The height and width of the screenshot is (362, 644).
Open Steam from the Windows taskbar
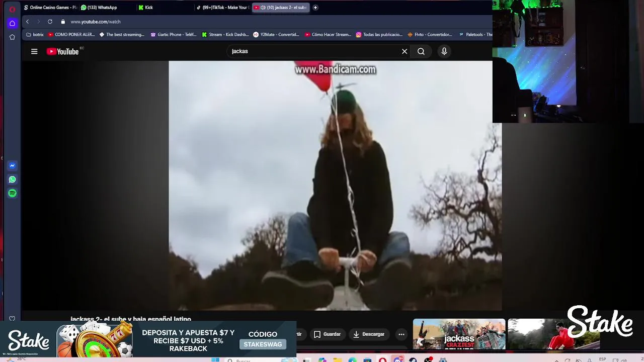pos(413,359)
